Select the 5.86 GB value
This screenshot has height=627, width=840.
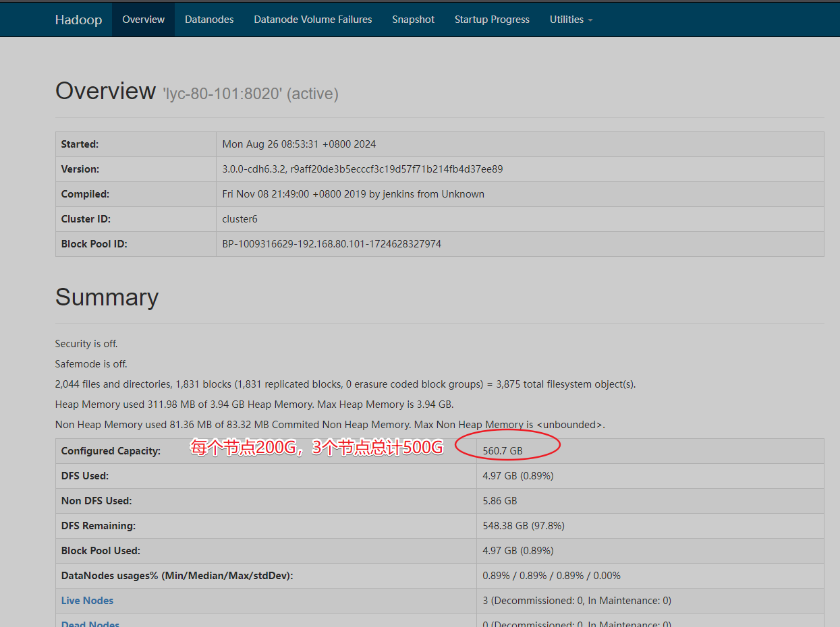500,500
